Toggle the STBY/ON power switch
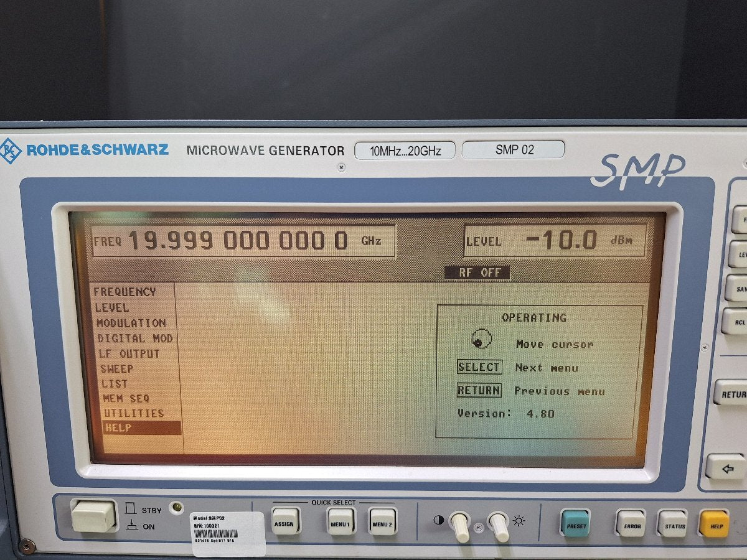Viewport: 747px width, 560px height. coord(93,516)
